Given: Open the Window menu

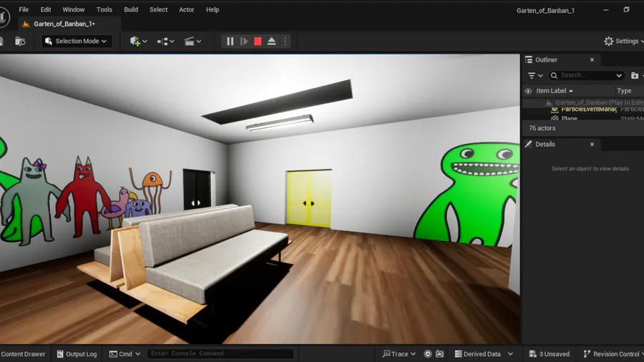Looking at the screenshot, I should (x=74, y=9).
